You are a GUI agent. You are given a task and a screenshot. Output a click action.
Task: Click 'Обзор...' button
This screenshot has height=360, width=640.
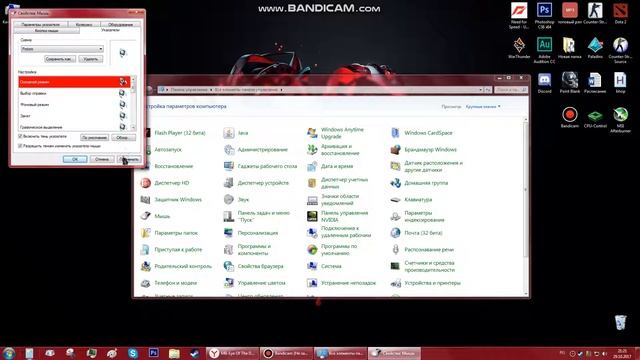coord(123,138)
